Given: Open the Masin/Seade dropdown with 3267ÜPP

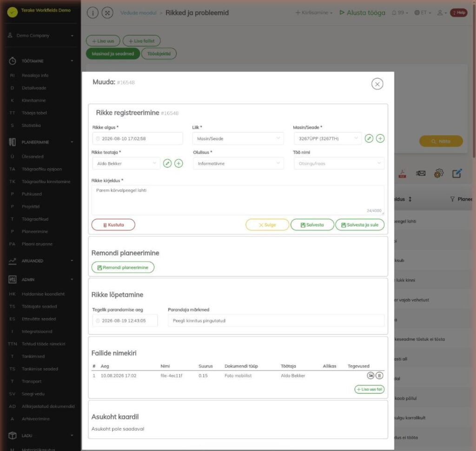Looking at the screenshot, I should 328,138.
